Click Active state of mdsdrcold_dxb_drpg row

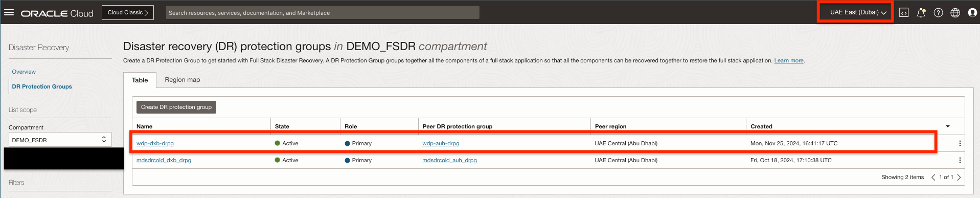pos(286,160)
